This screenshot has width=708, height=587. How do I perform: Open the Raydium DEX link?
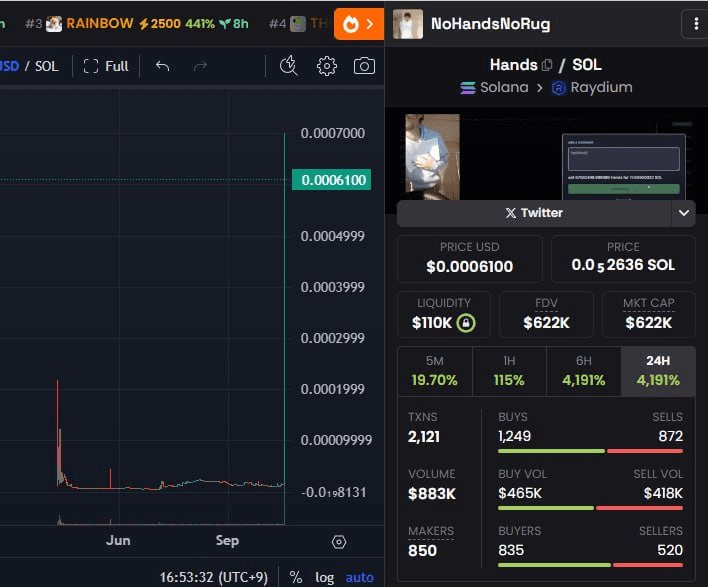click(592, 87)
